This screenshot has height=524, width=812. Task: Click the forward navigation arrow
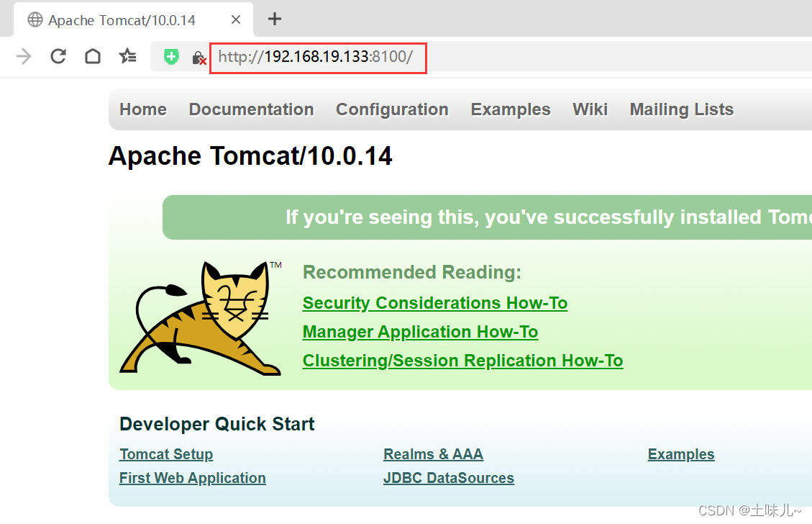[x=24, y=56]
